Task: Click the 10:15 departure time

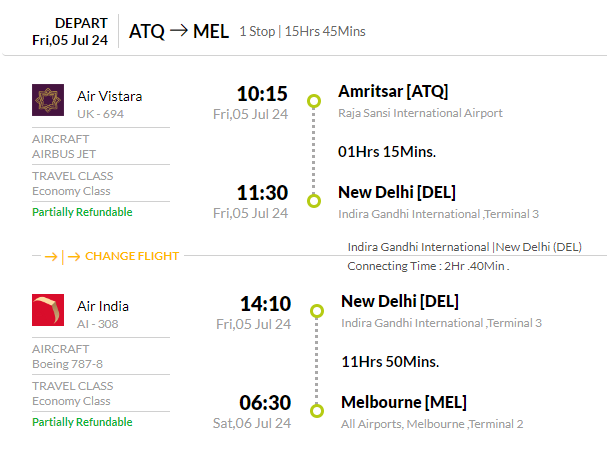Action: [x=262, y=94]
